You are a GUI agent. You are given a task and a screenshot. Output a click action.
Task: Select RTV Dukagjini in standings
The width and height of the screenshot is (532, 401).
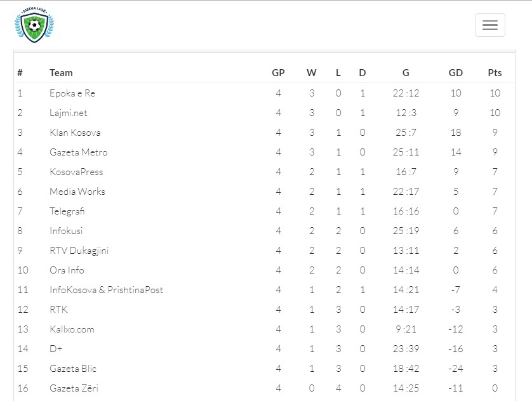coord(79,251)
